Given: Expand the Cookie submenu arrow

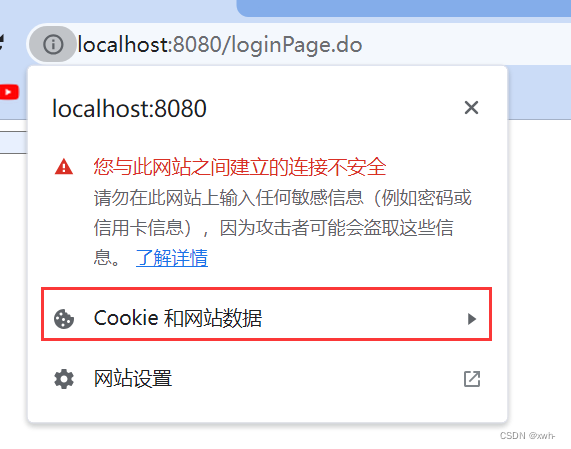Looking at the screenshot, I should tap(472, 319).
